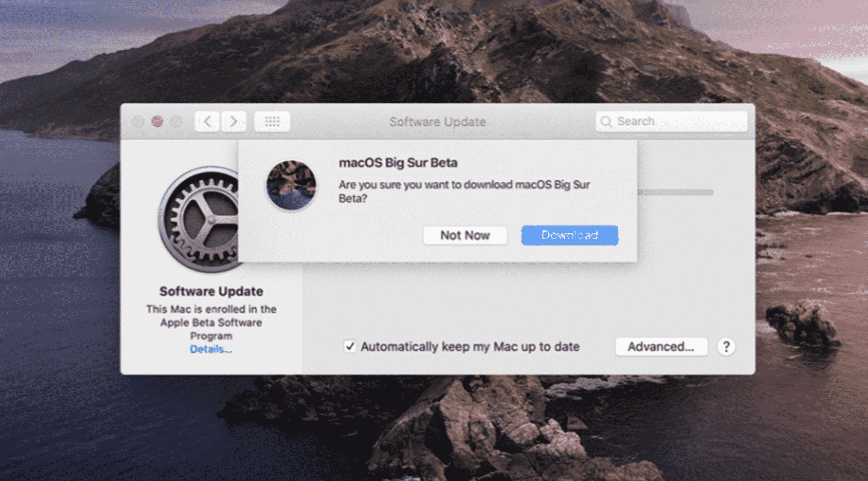Click the macOS Big Sur round icon
868x481 pixels.
[x=291, y=185]
